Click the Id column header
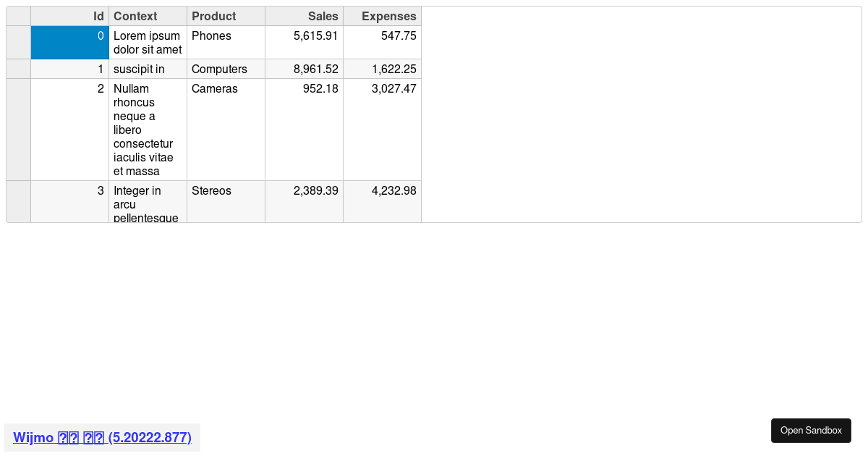The width and height of the screenshot is (868, 456). tap(70, 16)
